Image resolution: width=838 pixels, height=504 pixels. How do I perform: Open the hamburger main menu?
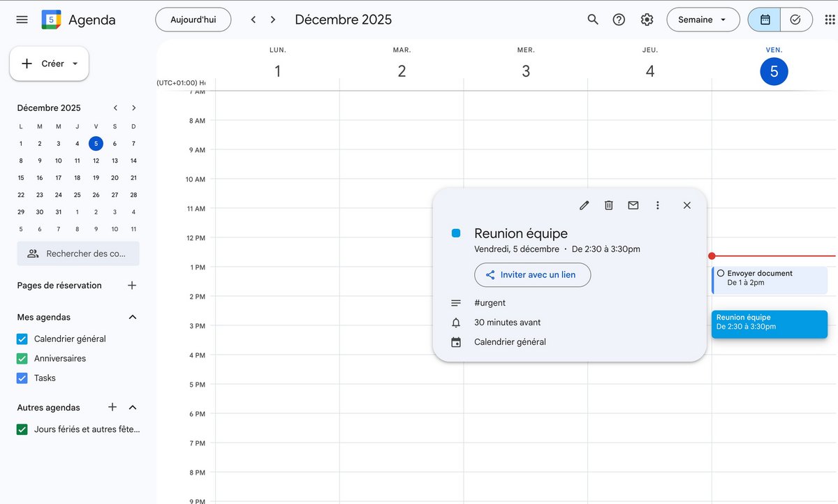[x=22, y=20]
